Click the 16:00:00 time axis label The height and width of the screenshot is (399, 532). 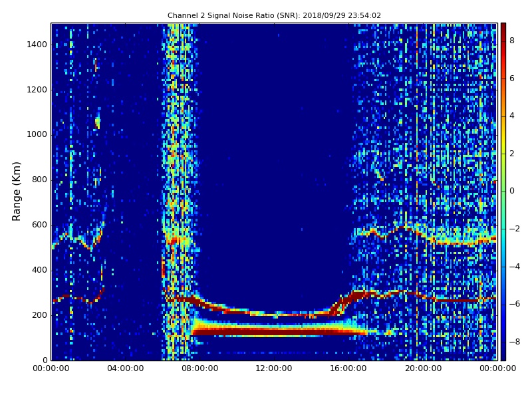pyautogui.click(x=348, y=368)
